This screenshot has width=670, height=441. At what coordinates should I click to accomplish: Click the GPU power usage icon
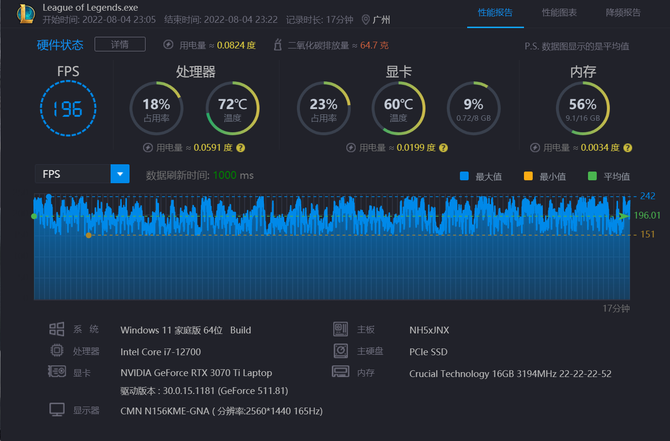pos(350,148)
